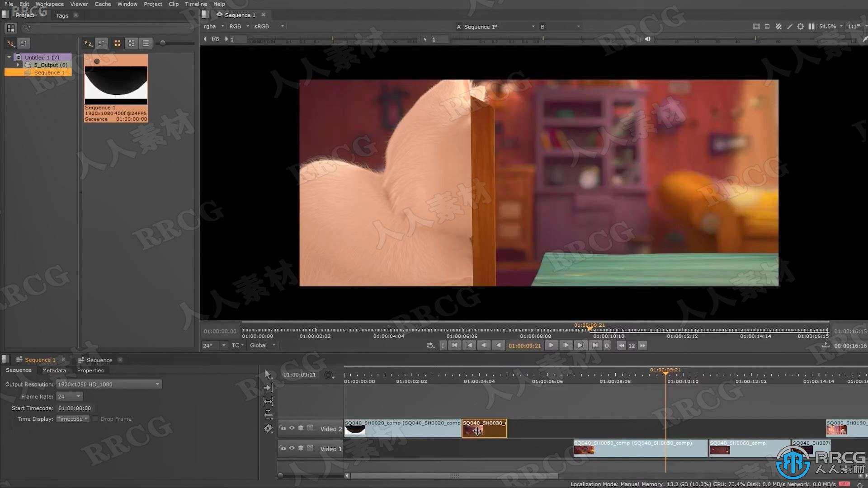This screenshot has width=868, height=488.
Task: Open the rgba layer dropdown
Action: [214, 26]
